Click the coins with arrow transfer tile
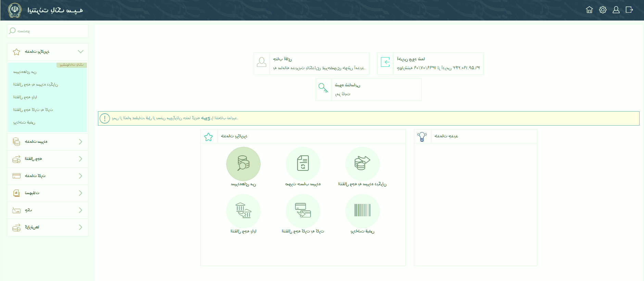Viewport: 644px width, 281px height. tap(362, 164)
